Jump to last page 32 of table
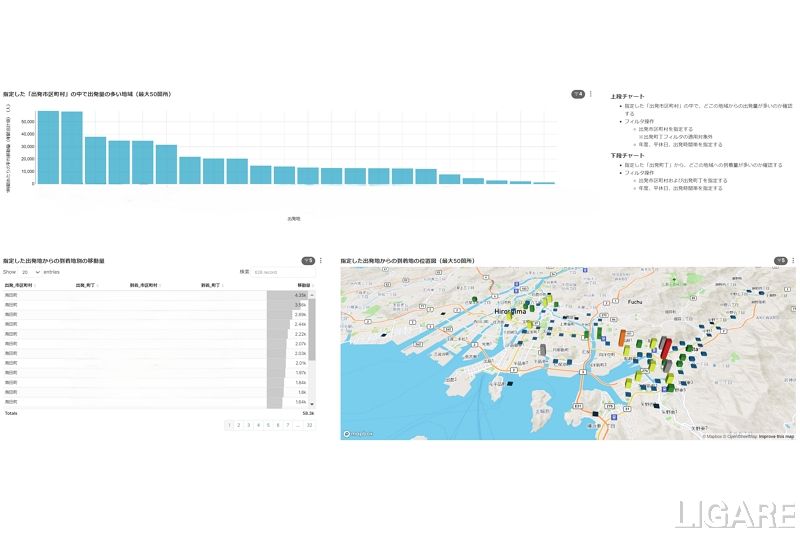 click(309, 425)
